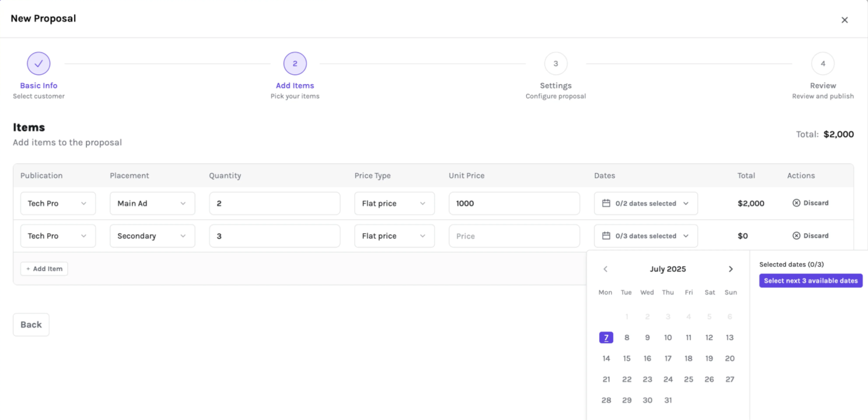Select July 30 in the calendar
Viewport: 868px width, 420px height.
point(647,400)
